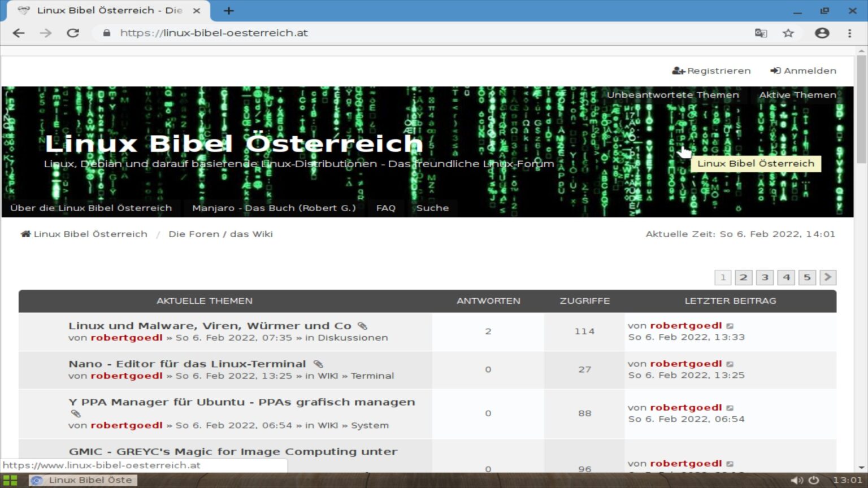Open the Chrome profile avatar icon
Screen dimensions: 868x488
(x=821, y=33)
